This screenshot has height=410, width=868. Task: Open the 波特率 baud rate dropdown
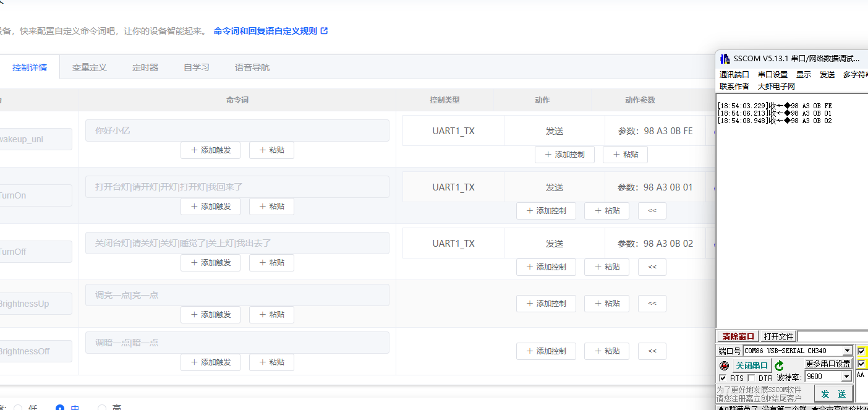point(846,376)
